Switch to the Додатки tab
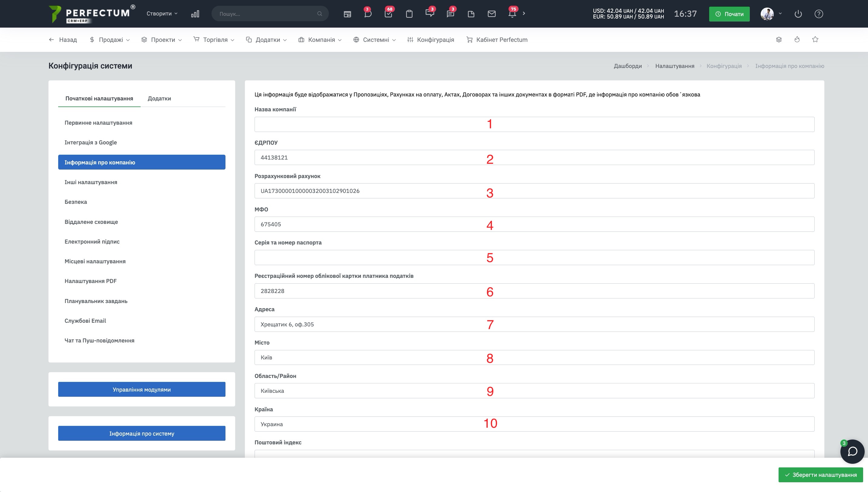The height and width of the screenshot is (492, 868). pyautogui.click(x=159, y=98)
